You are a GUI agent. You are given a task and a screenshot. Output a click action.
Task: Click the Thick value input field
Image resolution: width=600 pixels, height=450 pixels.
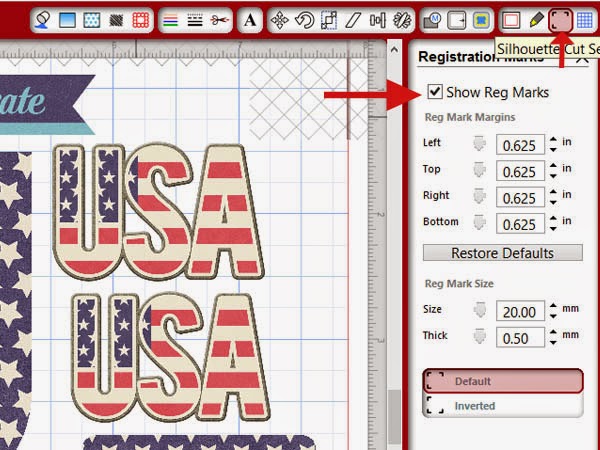[520, 338]
